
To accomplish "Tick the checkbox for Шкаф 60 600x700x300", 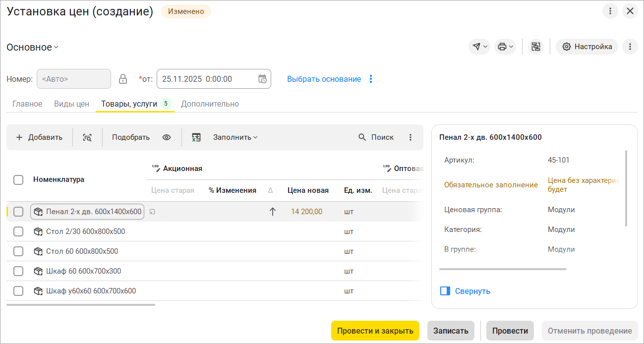I will tap(18, 271).
